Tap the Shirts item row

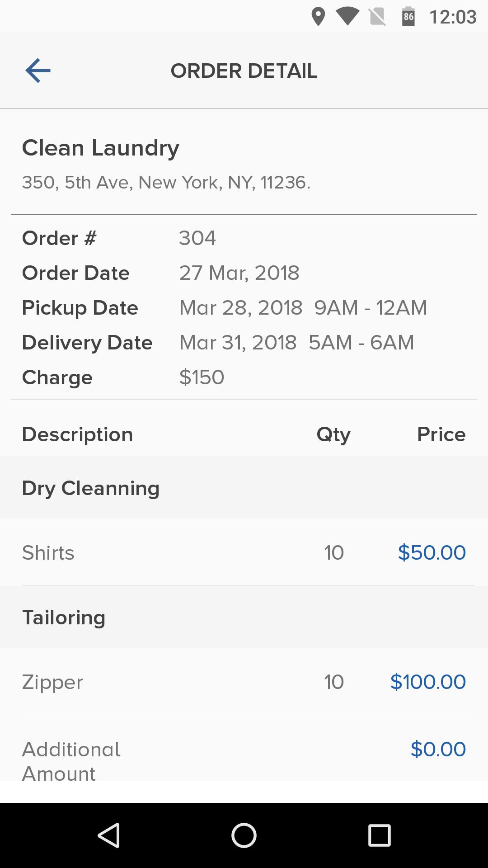click(244, 552)
